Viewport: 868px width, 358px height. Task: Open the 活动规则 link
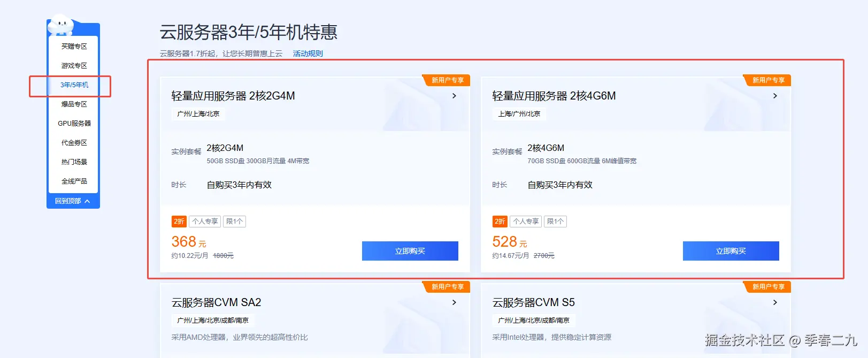[308, 54]
